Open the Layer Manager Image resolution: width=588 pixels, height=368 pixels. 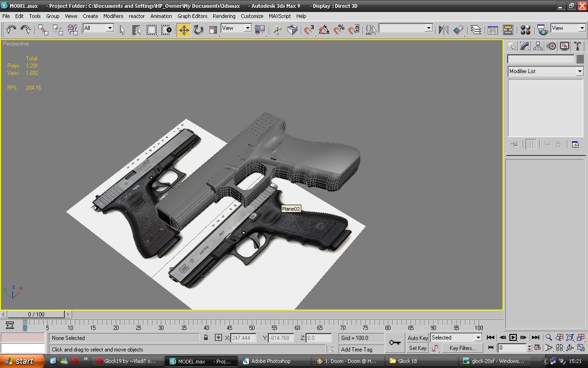tap(476, 30)
